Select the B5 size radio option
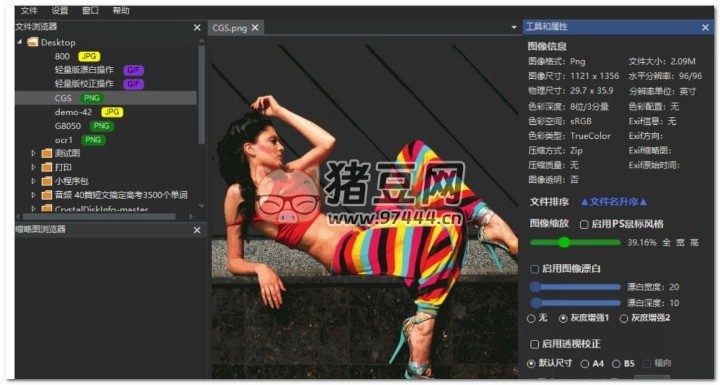The width and height of the screenshot is (720, 385). click(616, 364)
